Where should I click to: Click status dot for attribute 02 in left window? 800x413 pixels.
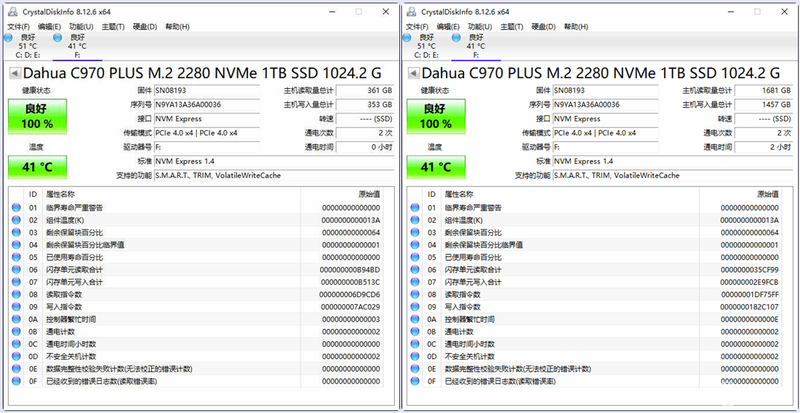point(16,220)
